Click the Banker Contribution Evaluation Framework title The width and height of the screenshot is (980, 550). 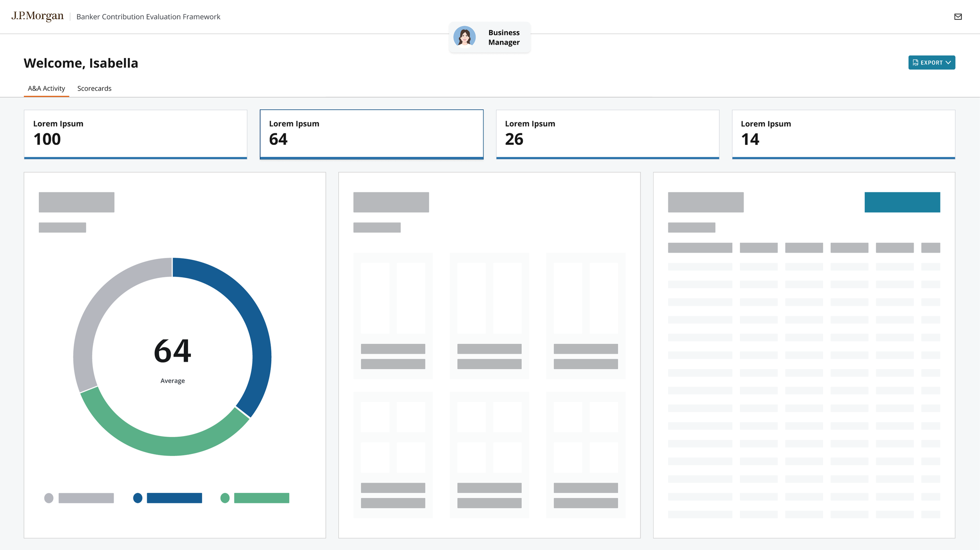(x=148, y=17)
